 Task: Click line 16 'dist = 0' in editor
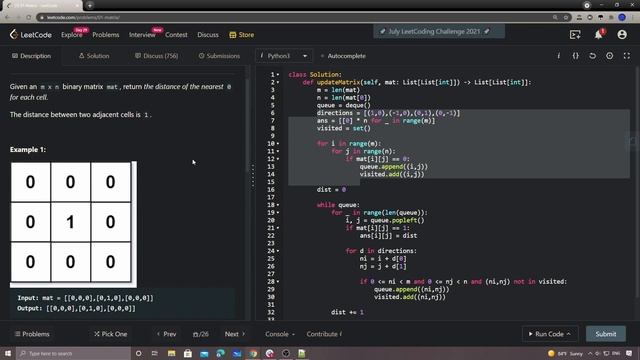pyautogui.click(x=331, y=190)
